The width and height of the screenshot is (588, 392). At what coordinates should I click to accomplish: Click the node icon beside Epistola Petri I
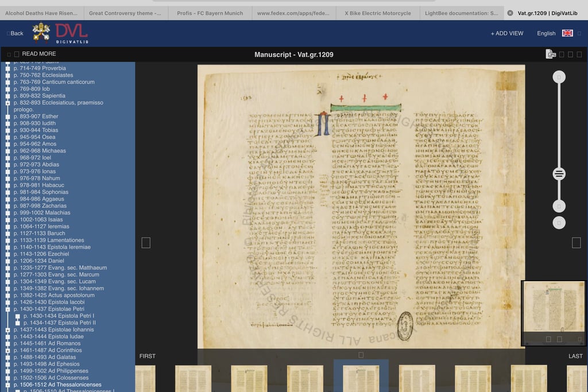click(17, 316)
